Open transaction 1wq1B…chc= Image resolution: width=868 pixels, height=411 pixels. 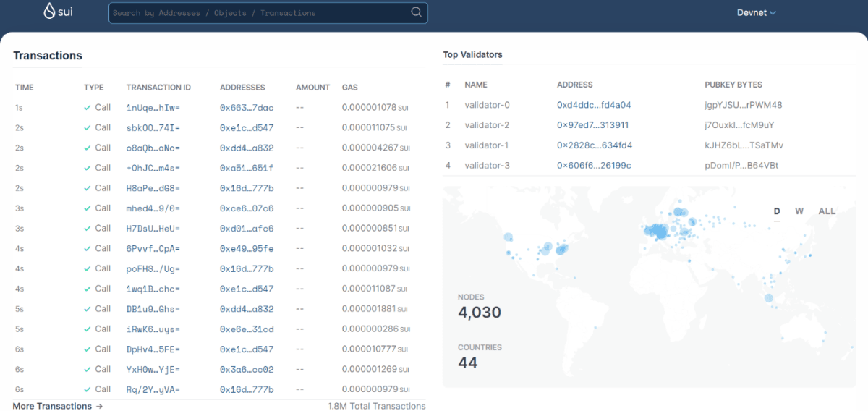(153, 289)
